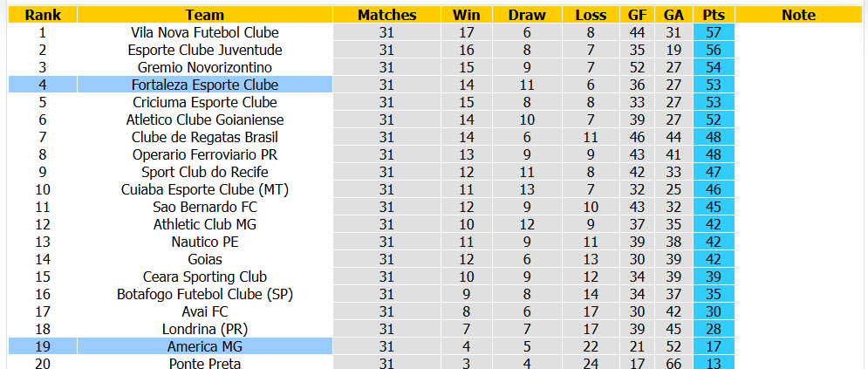Select the Matches column header
The height and width of the screenshot is (369, 868).
click(x=387, y=15)
